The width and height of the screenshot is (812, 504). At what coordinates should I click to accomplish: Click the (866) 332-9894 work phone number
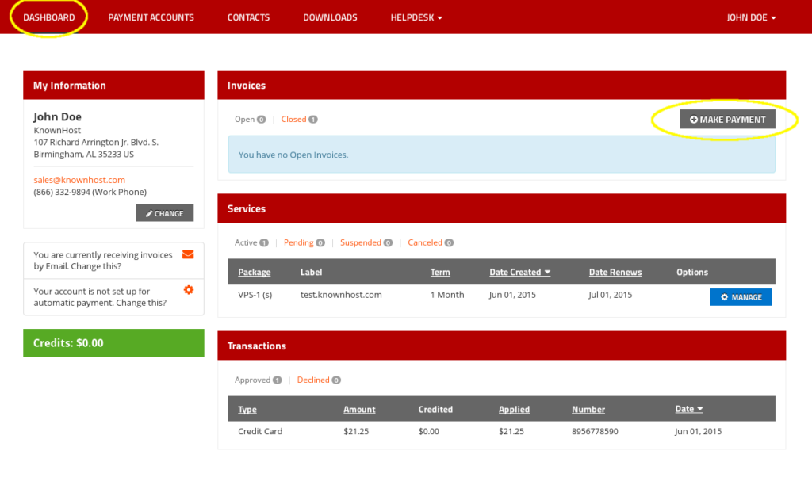(x=90, y=192)
